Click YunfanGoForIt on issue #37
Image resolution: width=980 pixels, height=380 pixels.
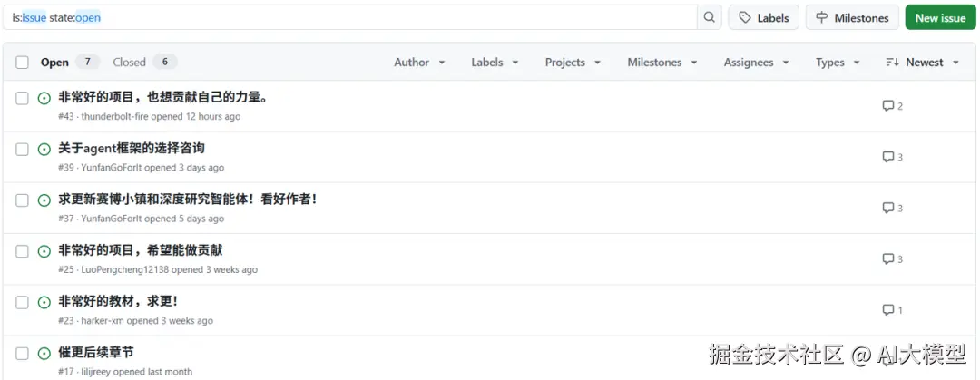pos(112,219)
